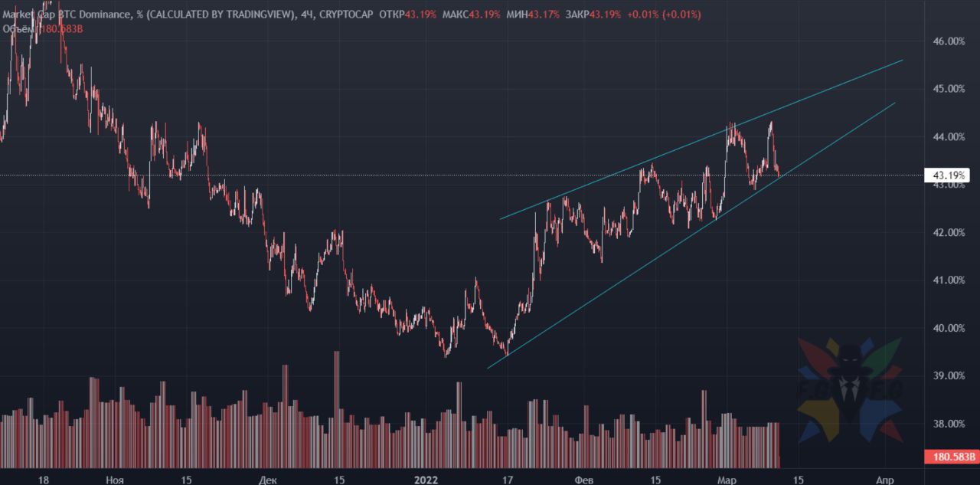The height and width of the screenshot is (485, 980).
Task: Click the 17 date label on time axis
Action: tap(507, 480)
